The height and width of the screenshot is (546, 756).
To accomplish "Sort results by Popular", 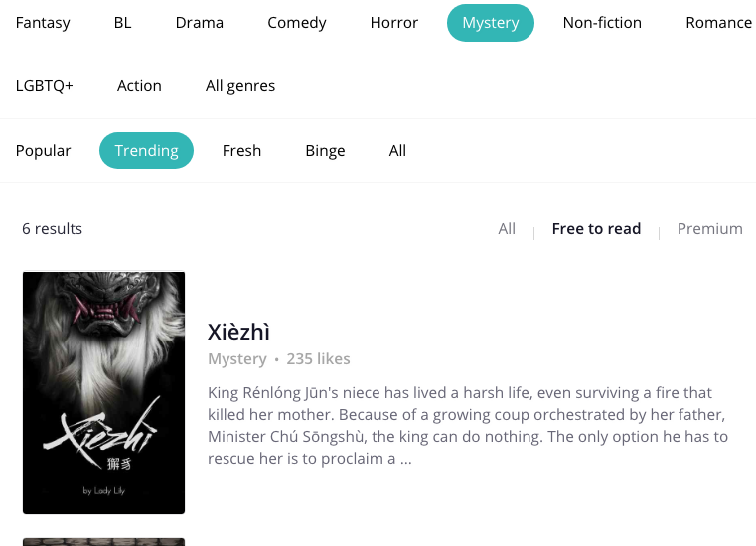I will coord(44,151).
